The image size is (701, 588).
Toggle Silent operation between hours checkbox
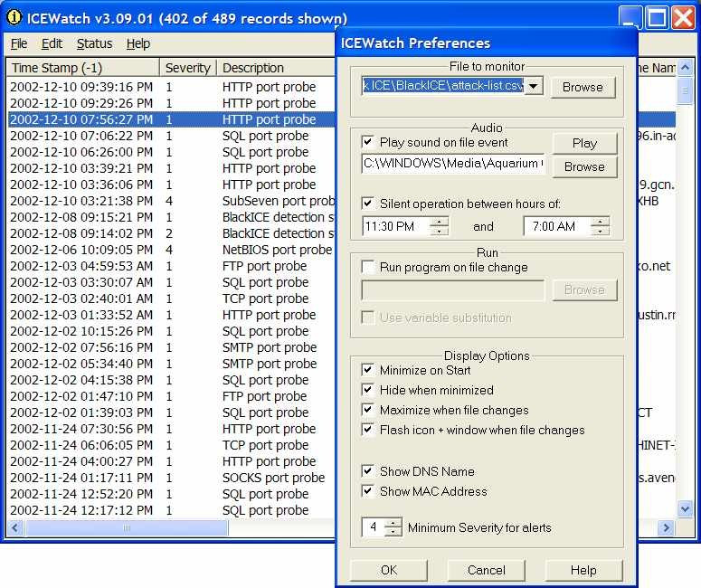point(367,204)
